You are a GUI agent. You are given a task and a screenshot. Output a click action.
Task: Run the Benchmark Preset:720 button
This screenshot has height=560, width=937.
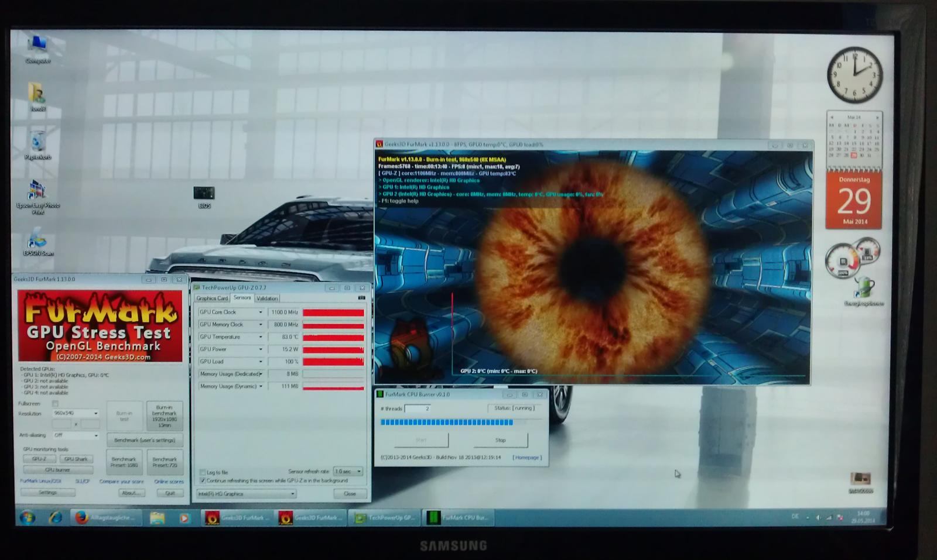pos(165,462)
